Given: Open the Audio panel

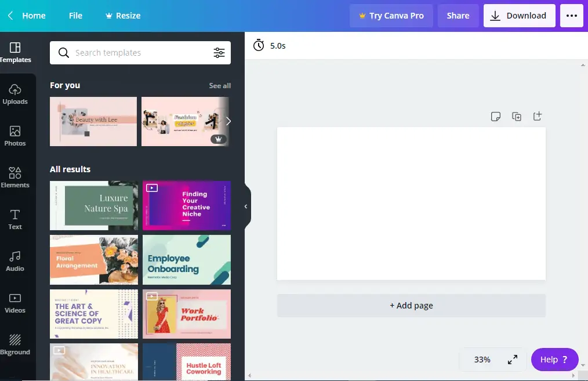Looking at the screenshot, I should pos(16,260).
